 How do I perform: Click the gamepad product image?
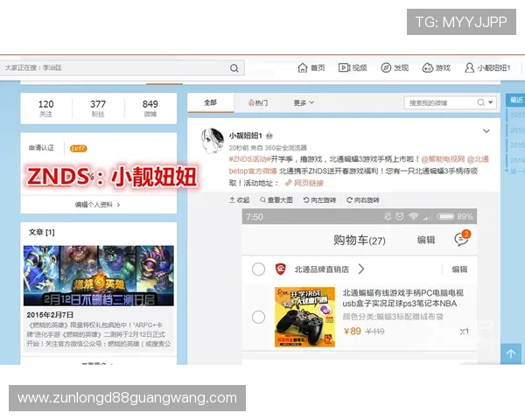point(304,317)
